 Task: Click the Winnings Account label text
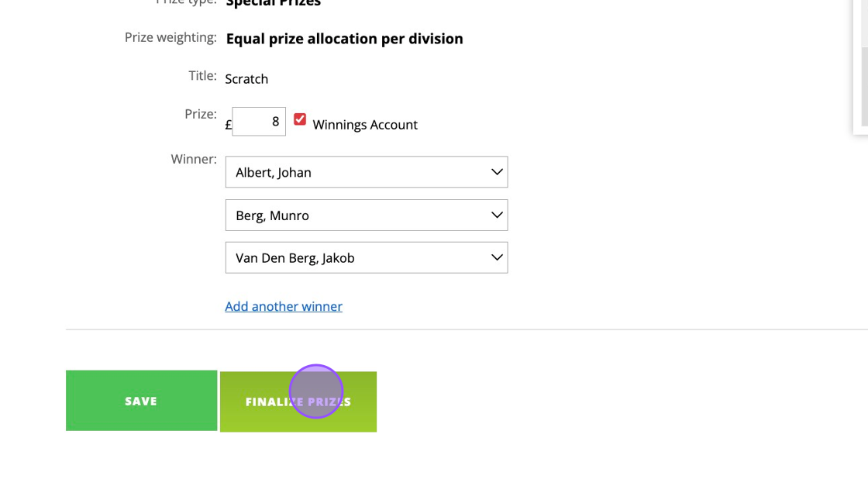point(365,125)
